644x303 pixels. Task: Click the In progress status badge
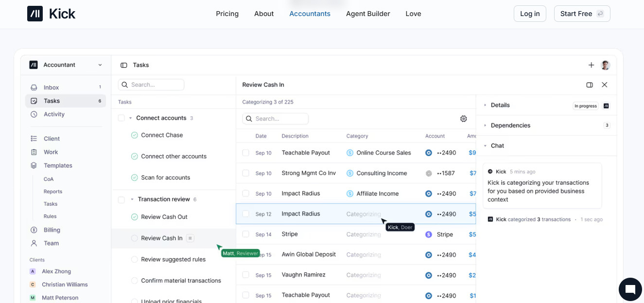(586, 106)
